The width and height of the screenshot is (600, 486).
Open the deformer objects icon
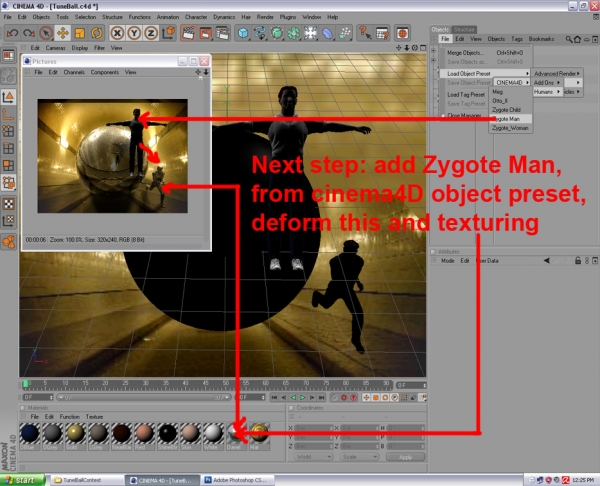327,33
